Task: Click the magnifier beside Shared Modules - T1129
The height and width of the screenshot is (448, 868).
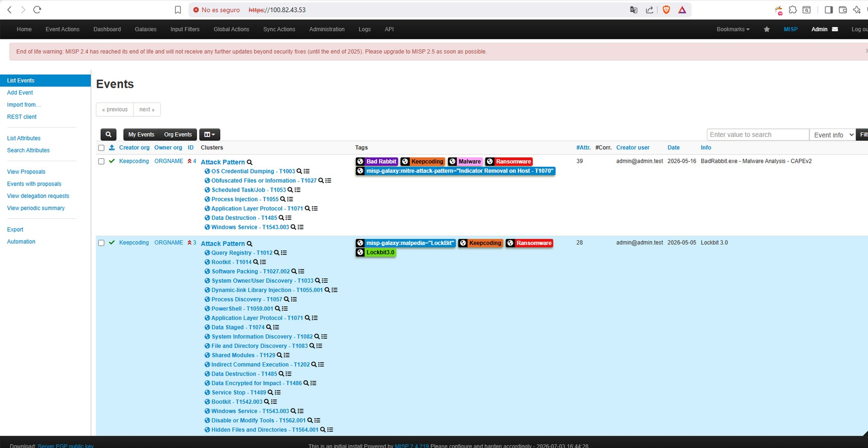Action: (x=279, y=355)
